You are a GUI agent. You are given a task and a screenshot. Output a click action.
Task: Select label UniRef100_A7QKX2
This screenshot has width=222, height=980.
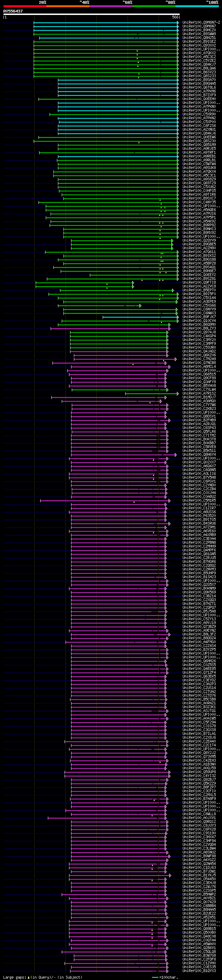point(199,53)
